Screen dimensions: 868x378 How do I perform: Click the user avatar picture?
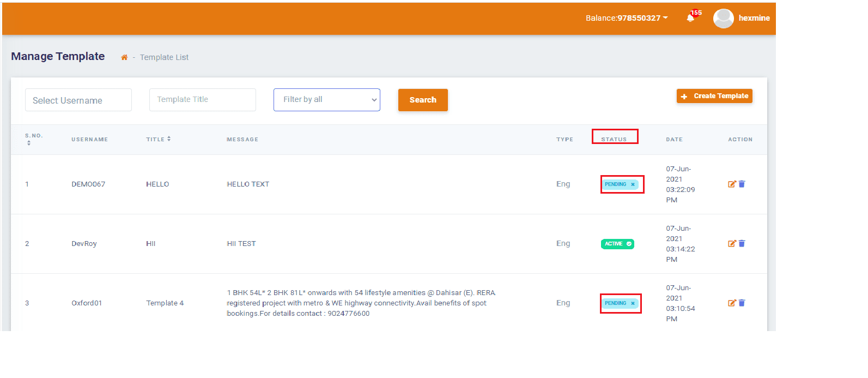(x=723, y=19)
